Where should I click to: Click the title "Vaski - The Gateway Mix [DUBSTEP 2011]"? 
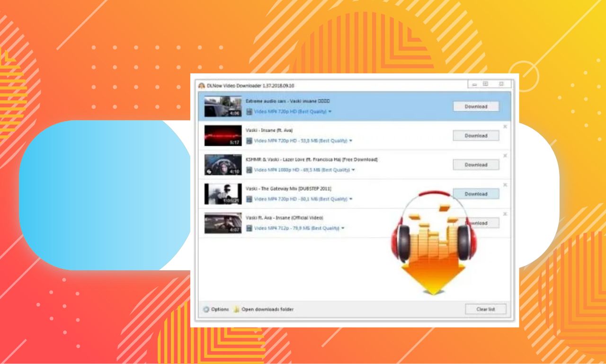288,188
